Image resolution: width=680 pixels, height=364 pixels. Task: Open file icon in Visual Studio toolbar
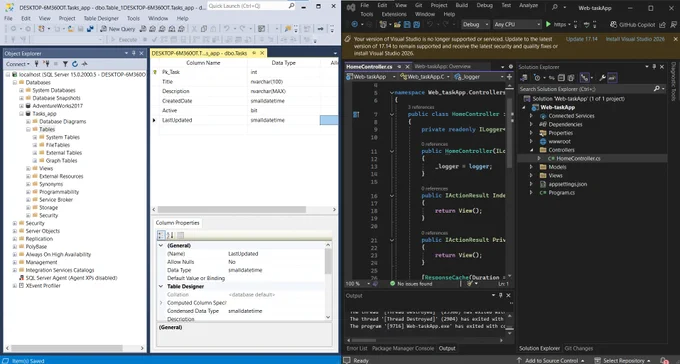tap(397, 24)
